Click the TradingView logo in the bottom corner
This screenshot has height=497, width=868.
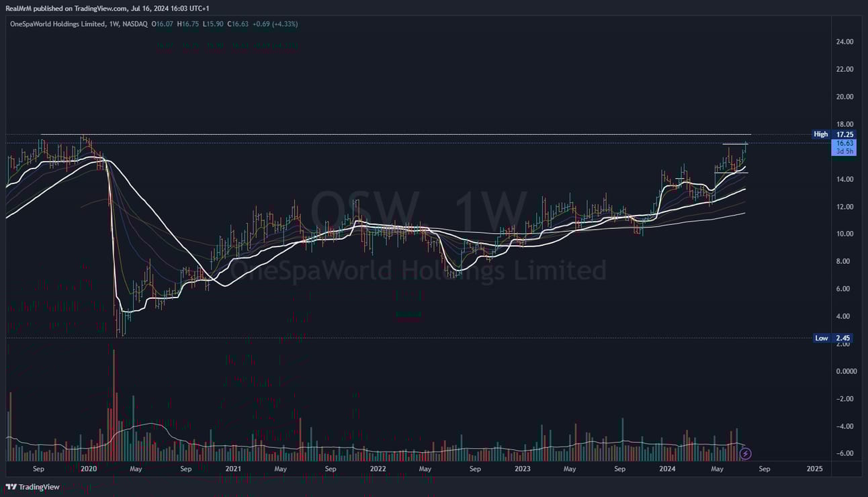point(32,487)
